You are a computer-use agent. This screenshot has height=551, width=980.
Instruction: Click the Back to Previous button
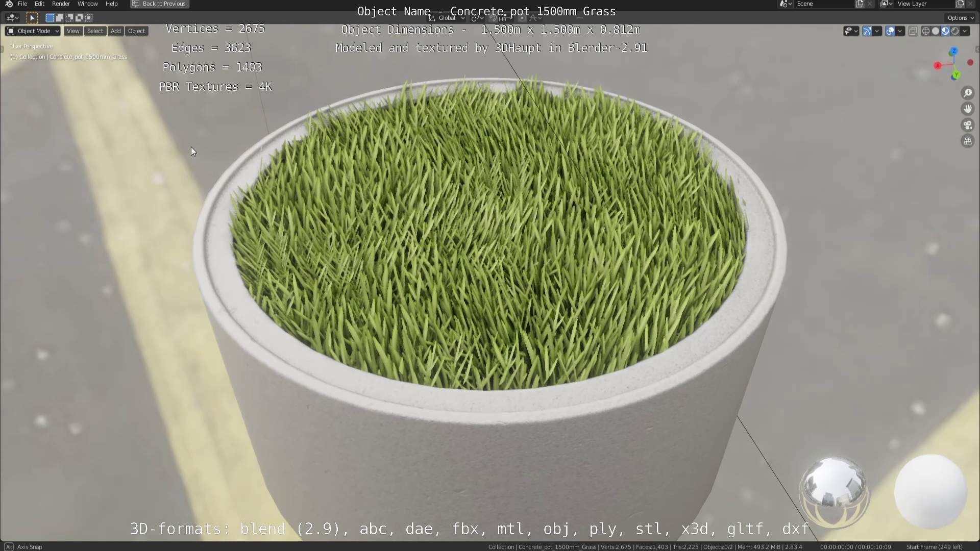(160, 4)
